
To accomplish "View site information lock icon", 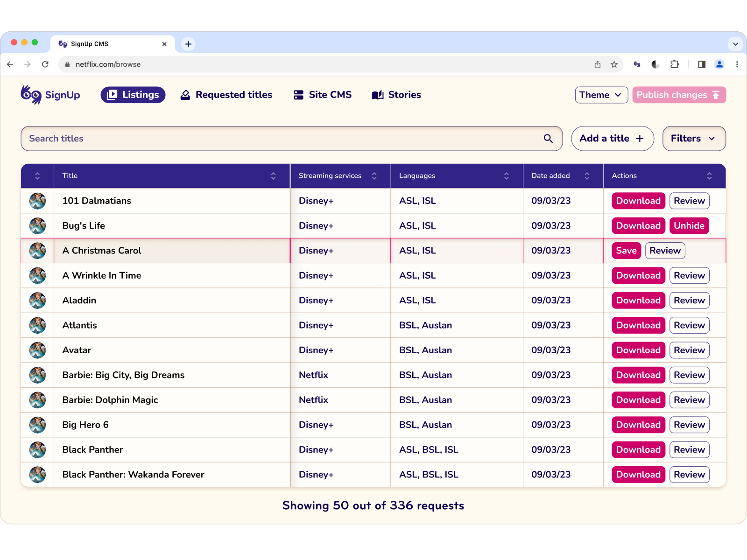I will point(67,64).
